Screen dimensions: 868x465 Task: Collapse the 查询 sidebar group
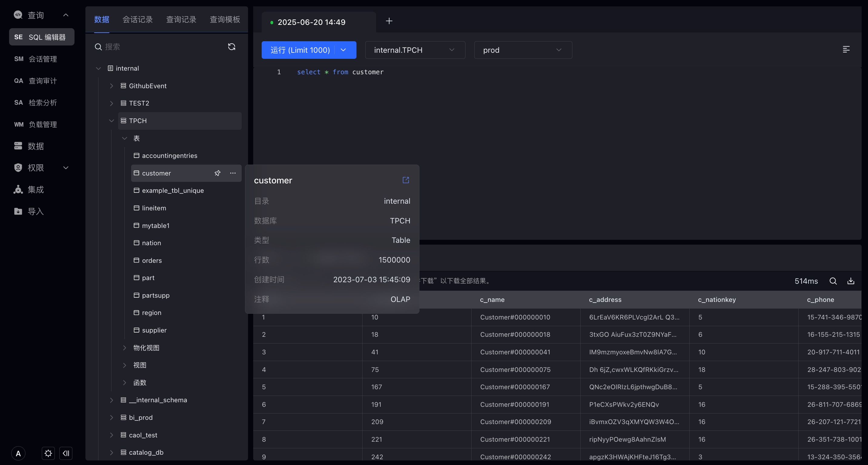(66, 15)
